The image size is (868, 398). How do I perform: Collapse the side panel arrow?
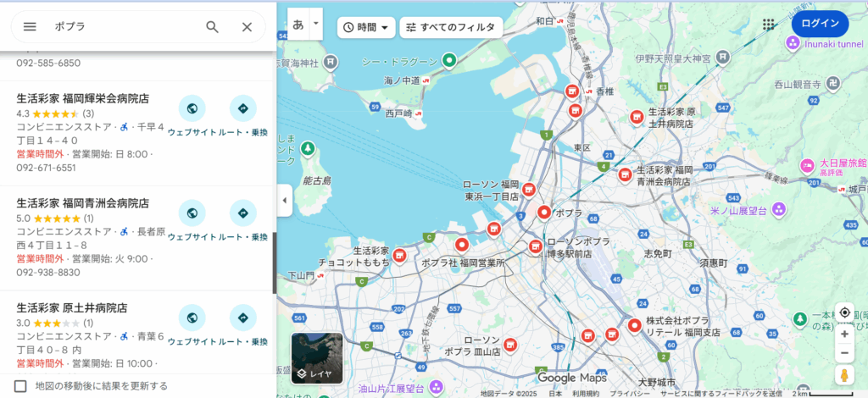click(x=284, y=200)
